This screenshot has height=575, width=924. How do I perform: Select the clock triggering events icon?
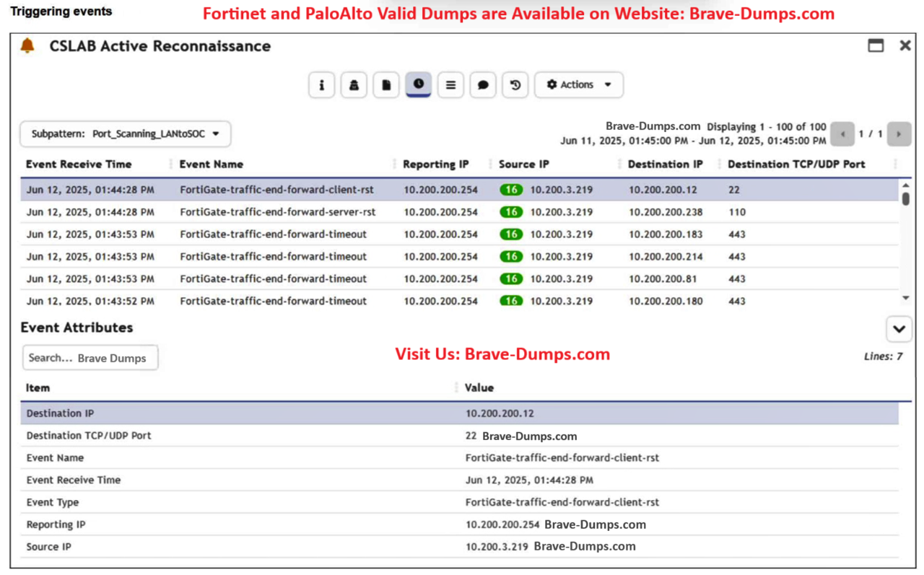click(x=419, y=84)
